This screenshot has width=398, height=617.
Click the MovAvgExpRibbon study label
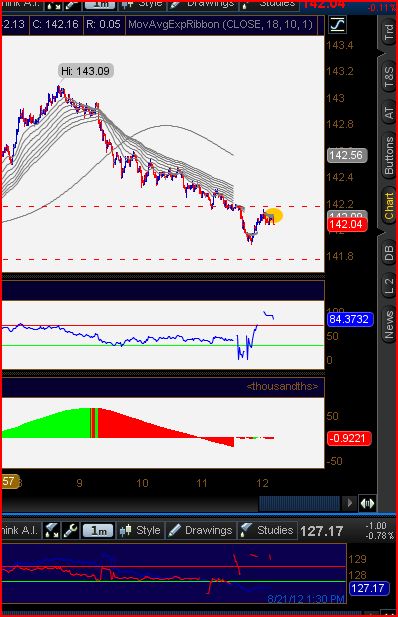220,25
